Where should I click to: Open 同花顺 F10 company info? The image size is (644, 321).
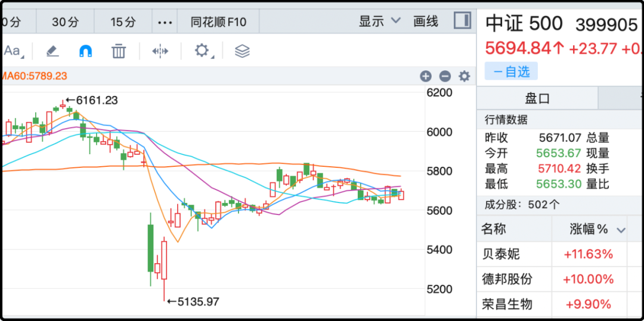coord(218,22)
